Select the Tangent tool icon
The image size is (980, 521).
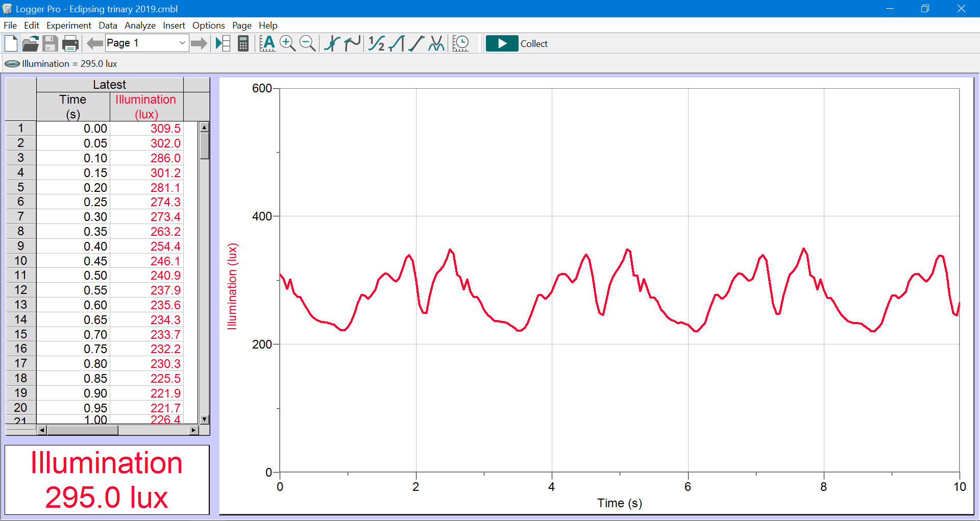point(352,44)
